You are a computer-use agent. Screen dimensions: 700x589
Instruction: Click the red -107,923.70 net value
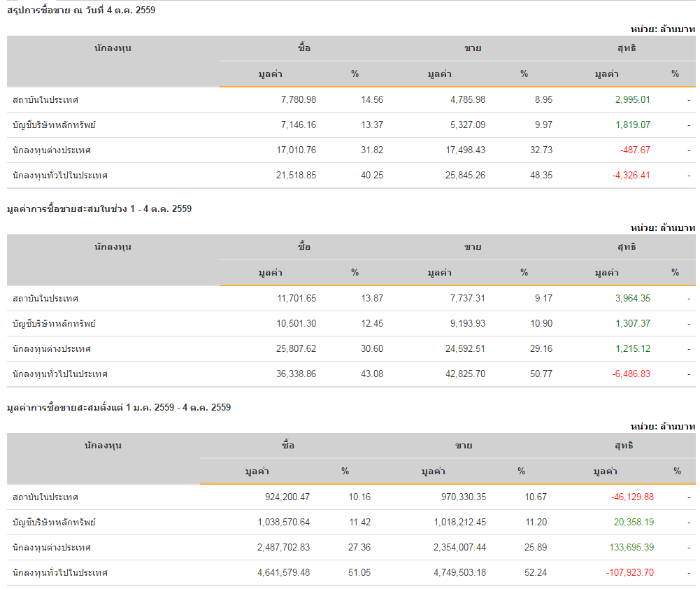click(x=630, y=573)
